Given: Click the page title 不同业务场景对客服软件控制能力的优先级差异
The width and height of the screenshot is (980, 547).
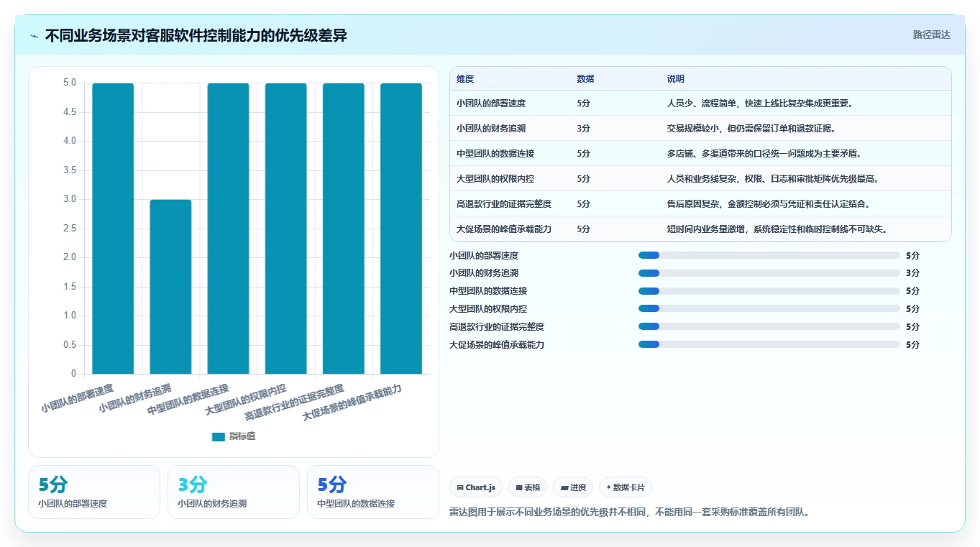Looking at the screenshot, I should 196,35.
